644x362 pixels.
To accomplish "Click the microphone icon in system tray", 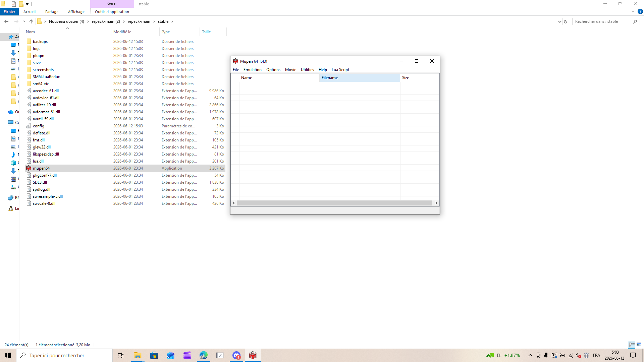I will pyautogui.click(x=546, y=355).
